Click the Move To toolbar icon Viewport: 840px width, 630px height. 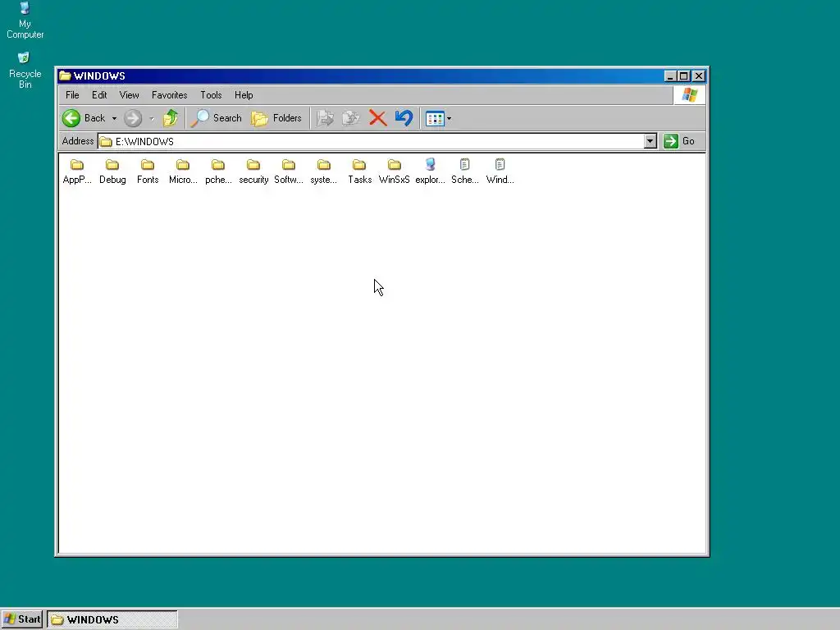coord(325,118)
